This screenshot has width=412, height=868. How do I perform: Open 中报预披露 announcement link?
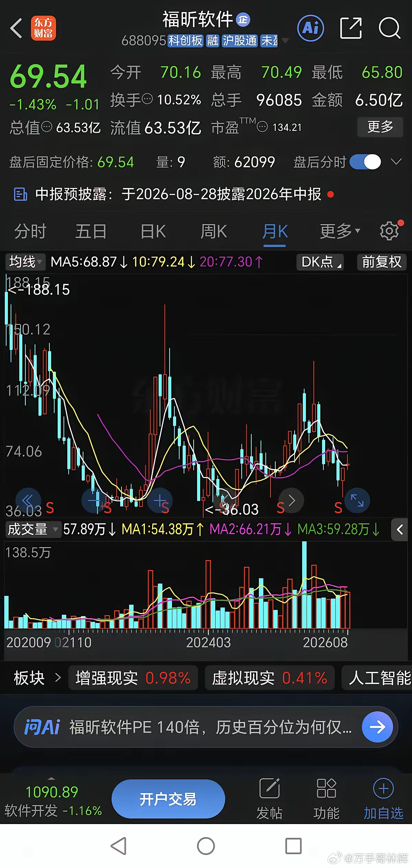(x=179, y=194)
